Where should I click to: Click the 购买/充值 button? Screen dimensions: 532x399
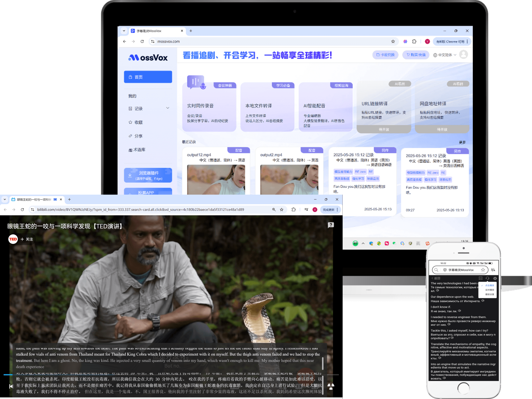(x=416, y=55)
